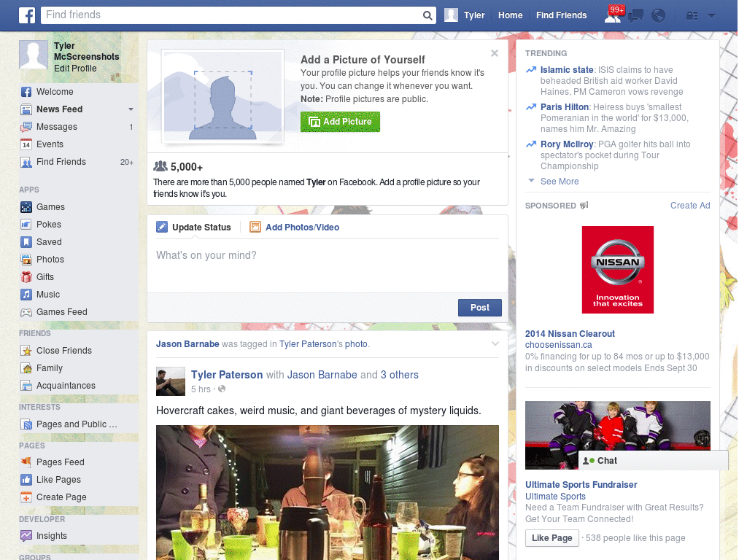Click the 3 others link
Screen dimensions: 747x560
coord(399,376)
